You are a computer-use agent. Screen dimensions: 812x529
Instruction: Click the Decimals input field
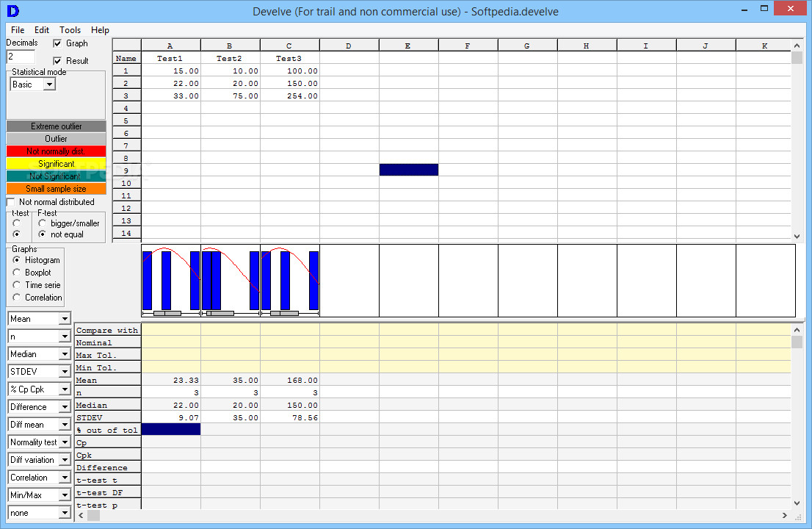click(x=21, y=57)
